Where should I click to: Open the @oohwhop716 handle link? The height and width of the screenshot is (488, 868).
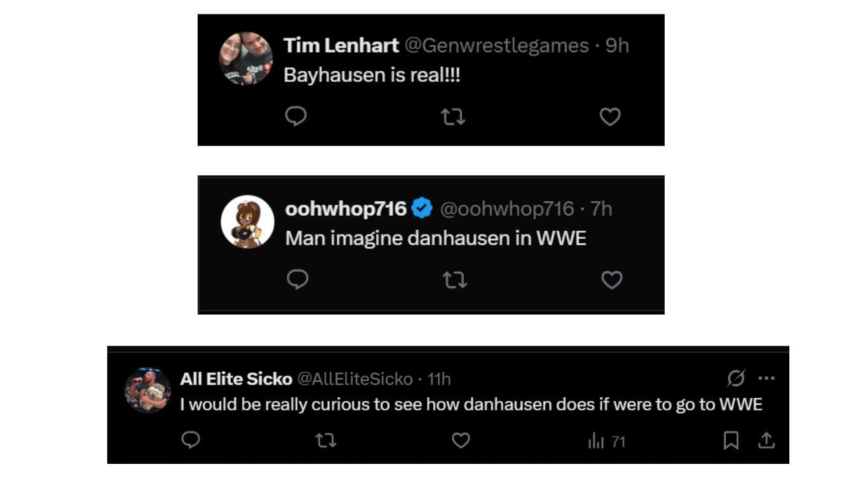507,208
